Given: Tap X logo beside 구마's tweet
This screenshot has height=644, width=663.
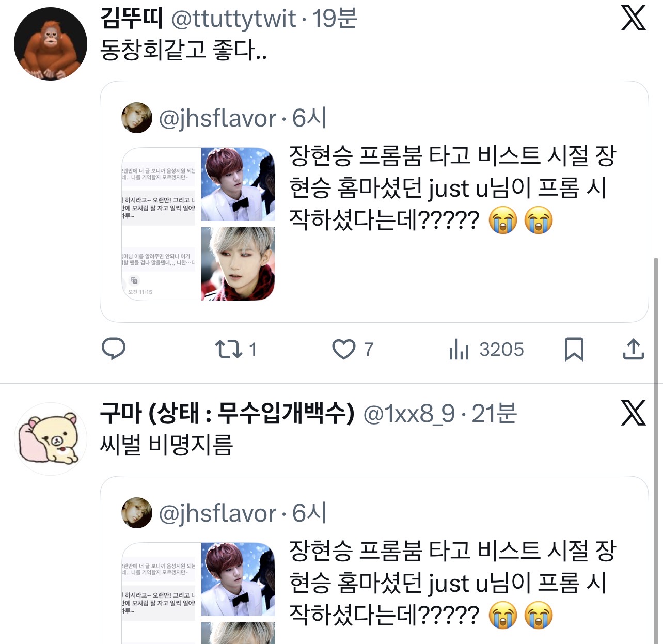Looking at the screenshot, I should (x=633, y=413).
